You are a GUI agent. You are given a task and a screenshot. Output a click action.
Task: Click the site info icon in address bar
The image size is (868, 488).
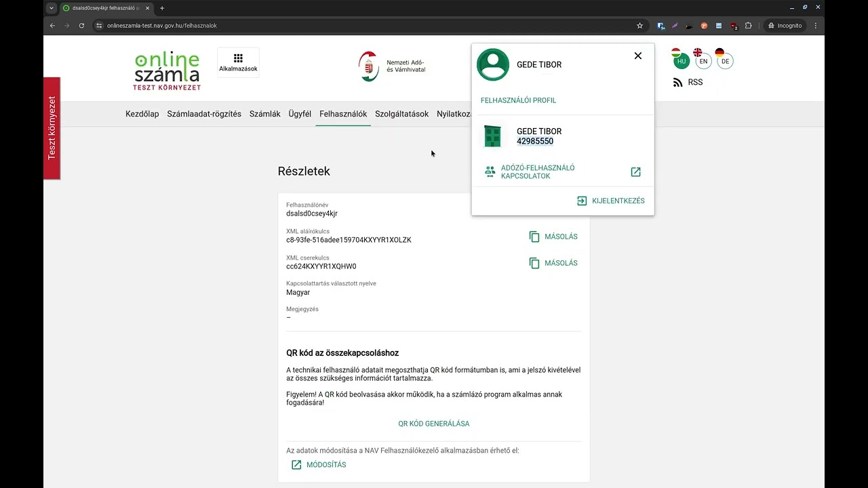click(x=99, y=26)
